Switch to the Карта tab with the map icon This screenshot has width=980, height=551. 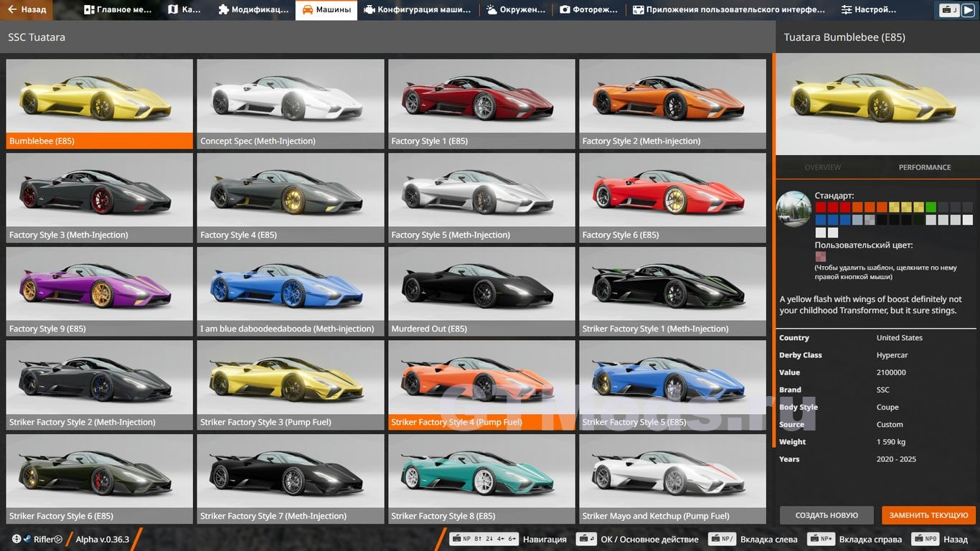(184, 10)
